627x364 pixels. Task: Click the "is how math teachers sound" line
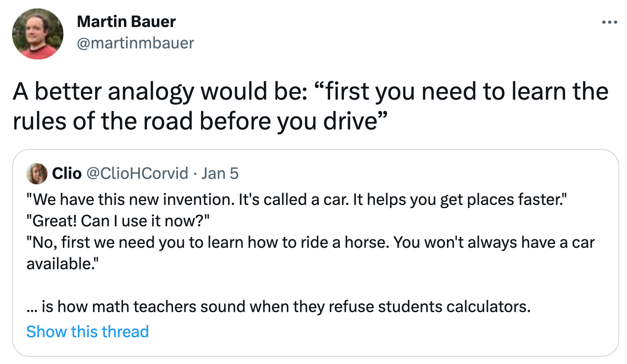(x=278, y=307)
